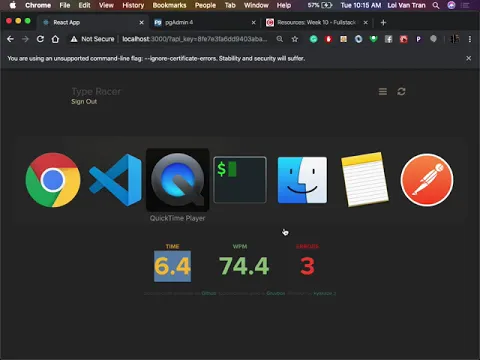The width and height of the screenshot is (480, 360).
Task: Click the menu bar clock Tue 10:15 AM
Action: [x=361, y=5]
